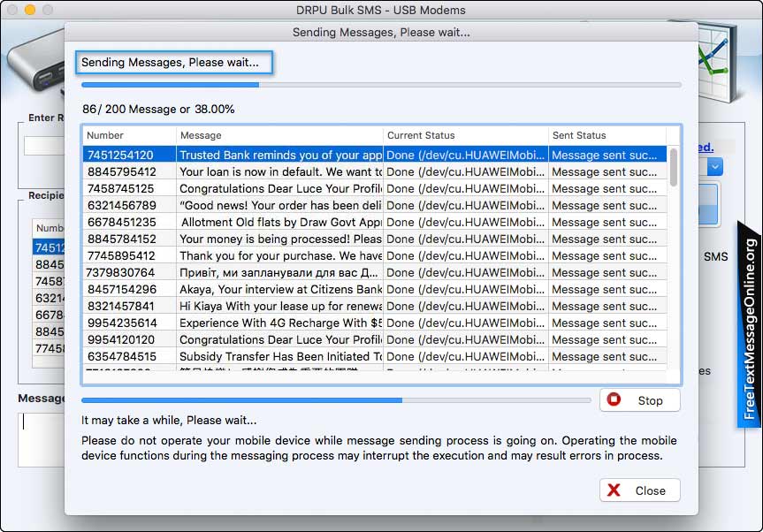Click the lower progress bar beside Stop
This screenshot has width=763, height=532.
tap(336, 400)
